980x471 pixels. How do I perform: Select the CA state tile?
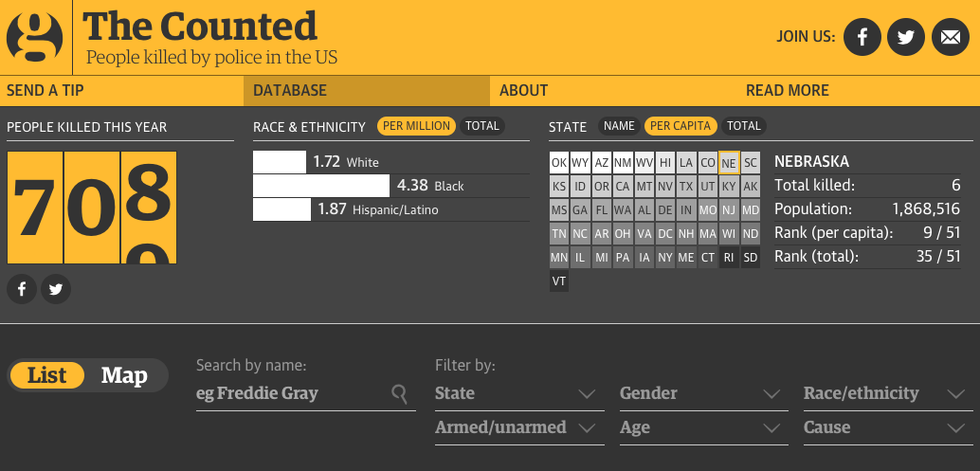pos(623,187)
